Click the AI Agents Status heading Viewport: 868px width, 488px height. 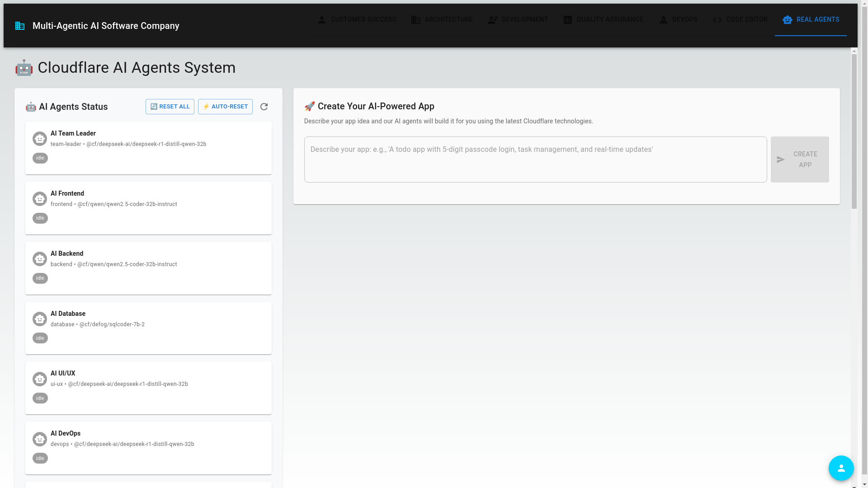pos(66,107)
